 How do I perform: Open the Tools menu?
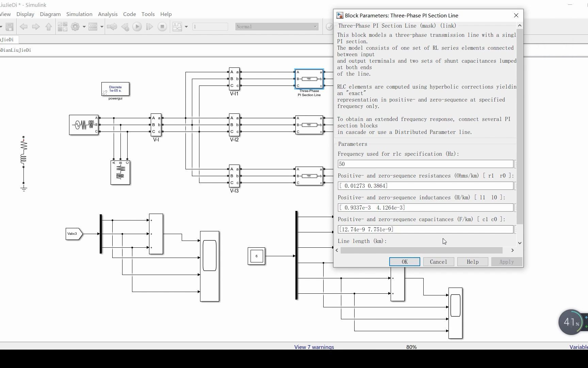coord(148,14)
